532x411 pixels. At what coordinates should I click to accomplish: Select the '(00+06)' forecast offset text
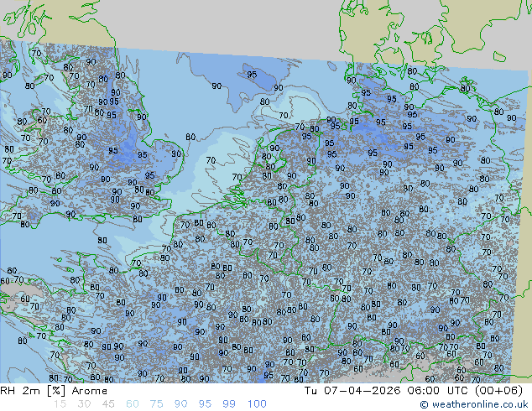(x=498, y=391)
